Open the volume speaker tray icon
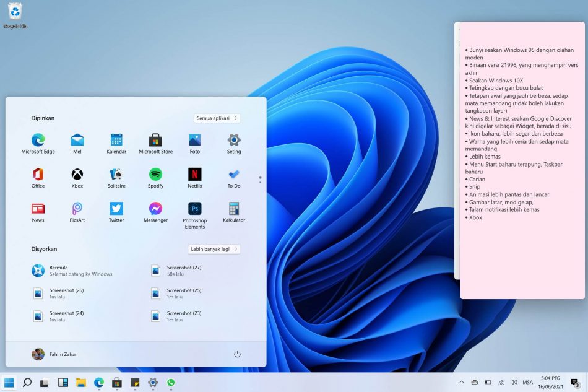The image size is (588, 392). click(x=514, y=382)
